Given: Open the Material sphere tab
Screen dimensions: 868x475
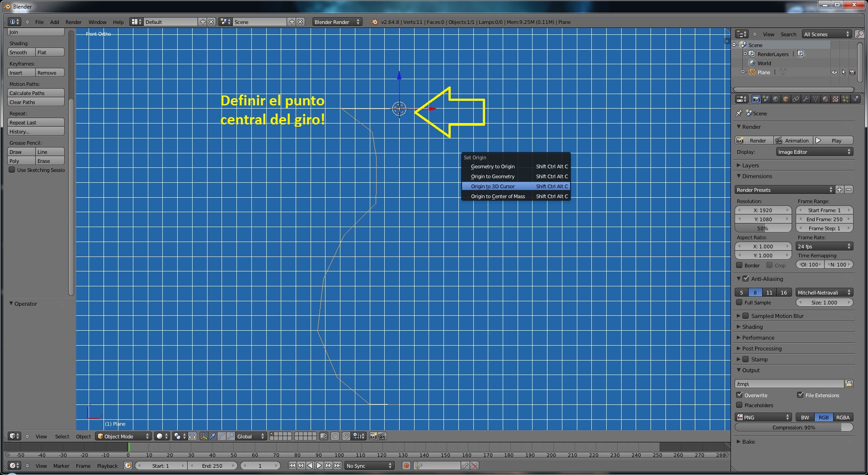Looking at the screenshot, I should [826, 99].
